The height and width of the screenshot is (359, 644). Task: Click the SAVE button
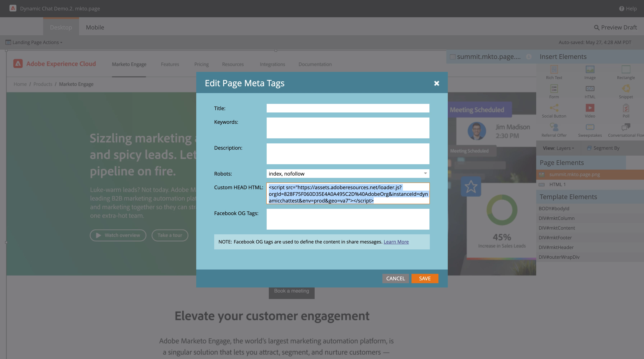(424, 279)
